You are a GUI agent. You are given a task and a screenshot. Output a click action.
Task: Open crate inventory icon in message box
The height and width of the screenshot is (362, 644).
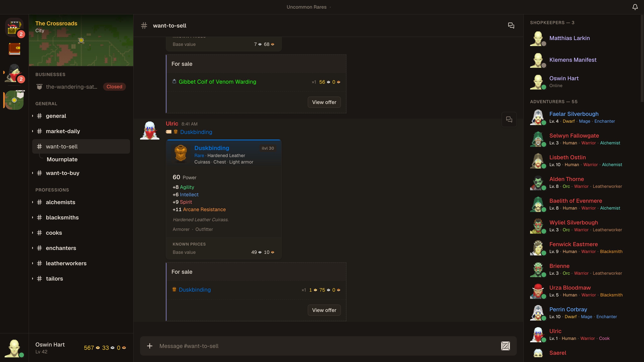coord(505,346)
